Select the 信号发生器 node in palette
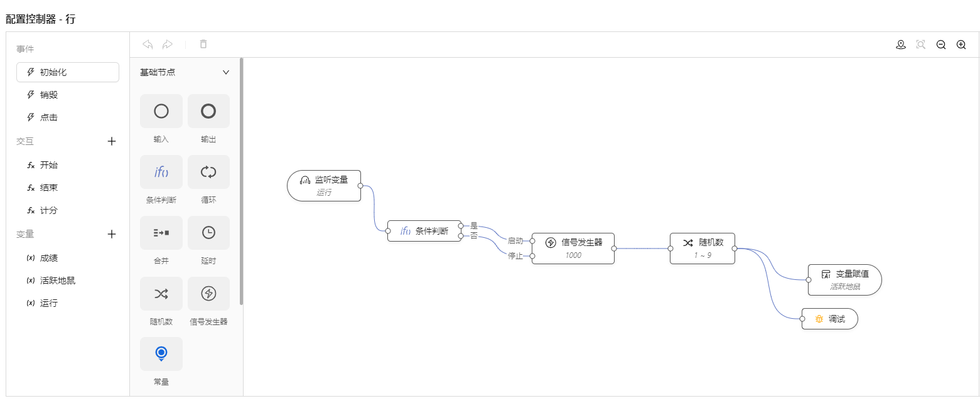Viewport: 980px width, 401px height. [x=208, y=294]
